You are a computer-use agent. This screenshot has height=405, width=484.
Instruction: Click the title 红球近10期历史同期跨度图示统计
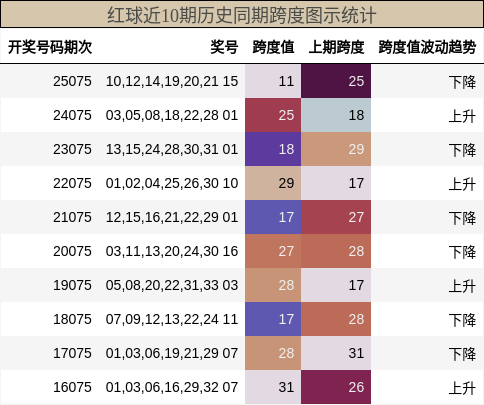coord(242,15)
